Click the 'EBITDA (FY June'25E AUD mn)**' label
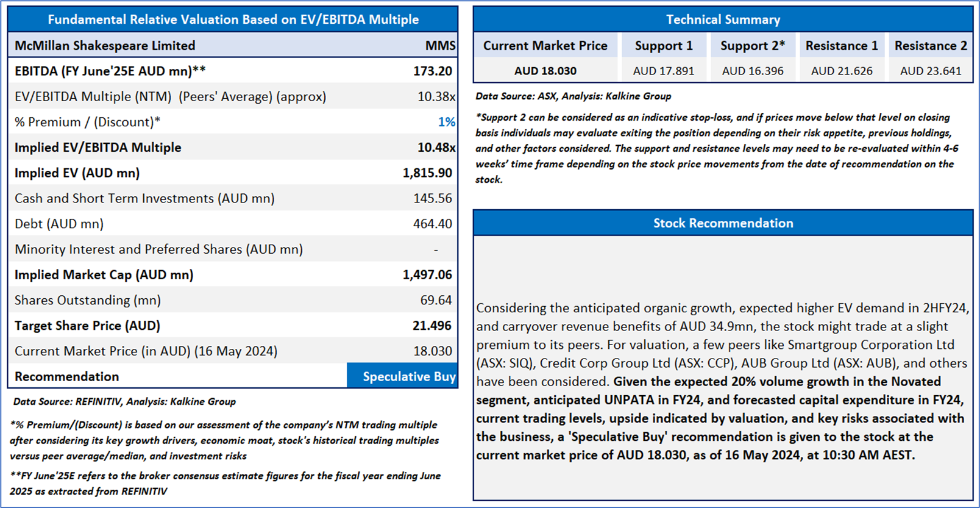980x508 pixels. pos(110,71)
